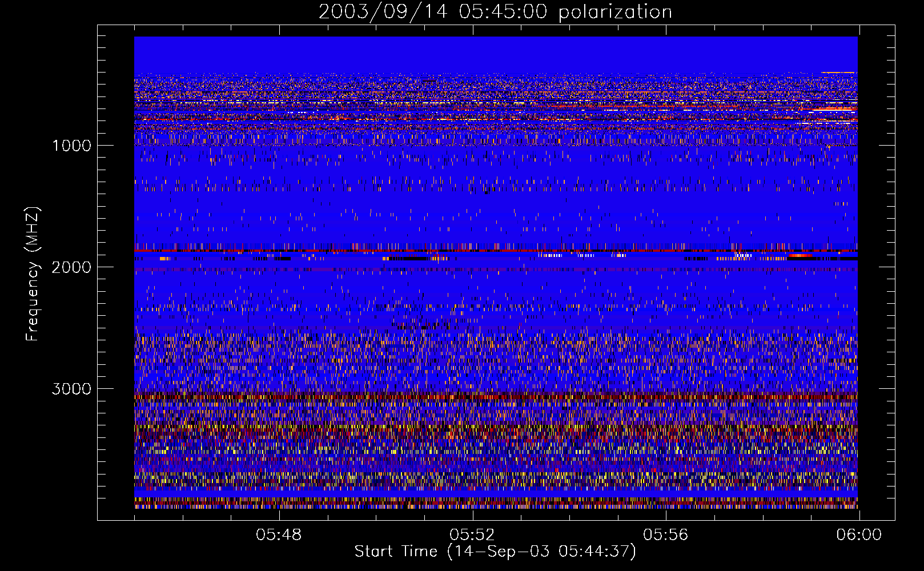Click the '2000' frequency tick label
Viewport: 924px width, 571px height.
coord(71,267)
